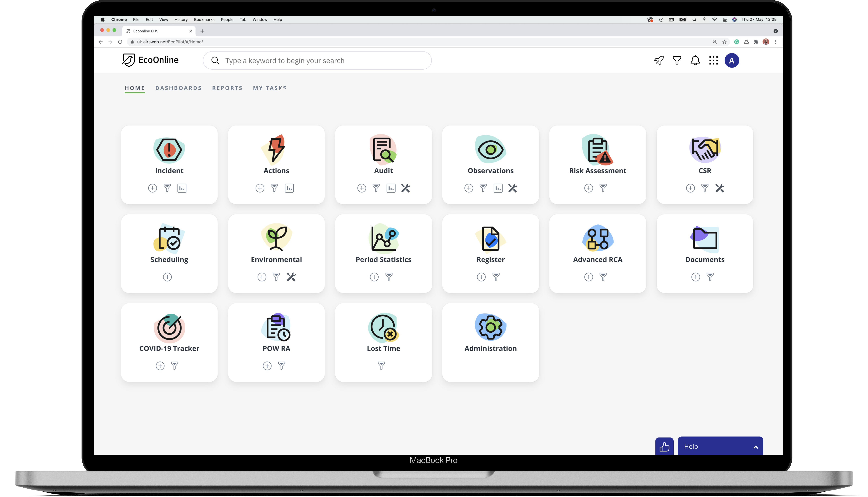Filter Risk Assessment records

(603, 188)
